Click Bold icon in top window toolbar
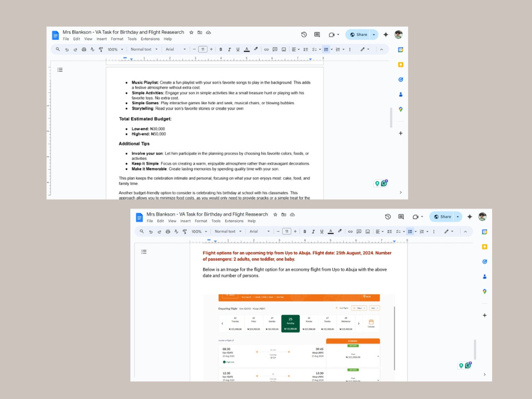The image size is (532, 399). coord(221,49)
